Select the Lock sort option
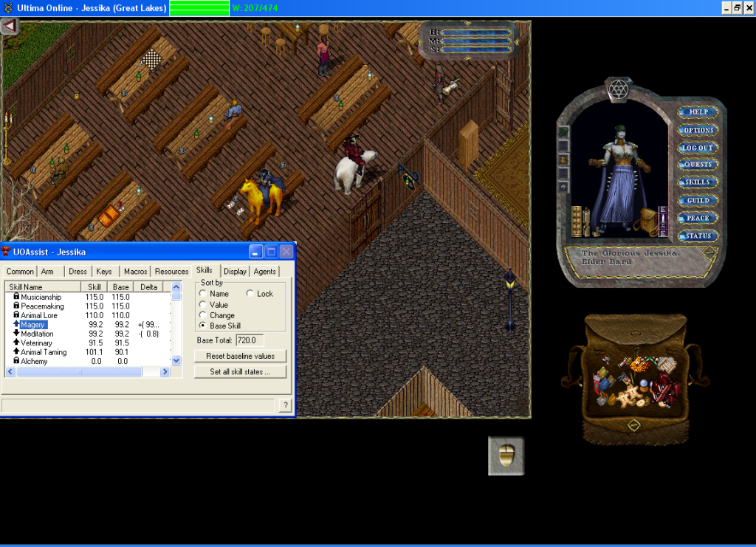 260,294
